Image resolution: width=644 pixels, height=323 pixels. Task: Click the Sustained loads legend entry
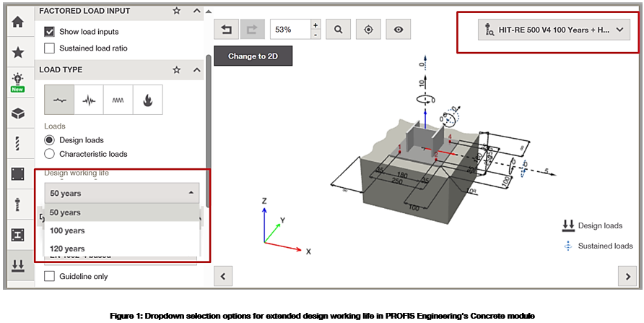pyautogui.click(x=599, y=246)
